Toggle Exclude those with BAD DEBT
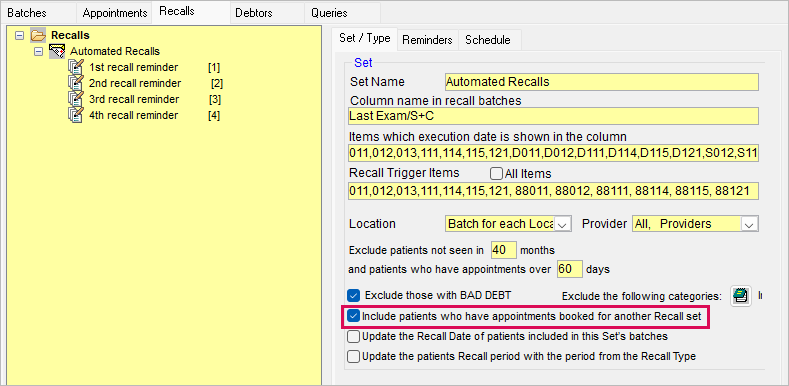 tap(354, 295)
